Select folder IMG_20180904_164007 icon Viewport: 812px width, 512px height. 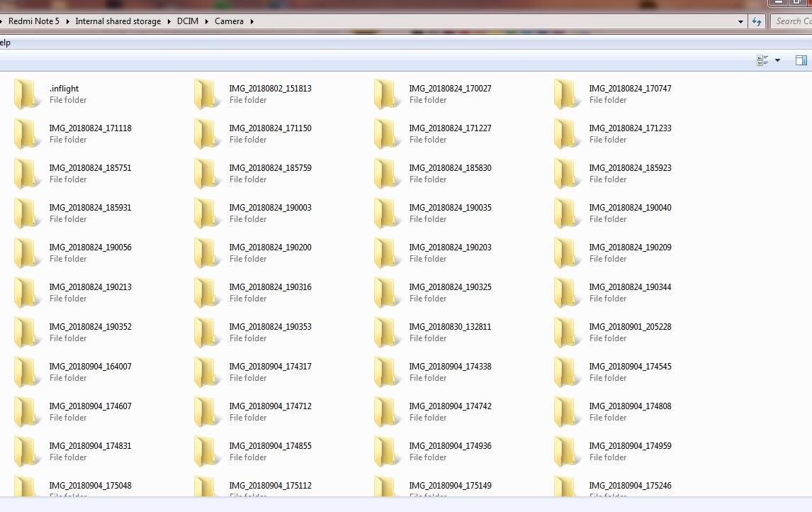28,372
